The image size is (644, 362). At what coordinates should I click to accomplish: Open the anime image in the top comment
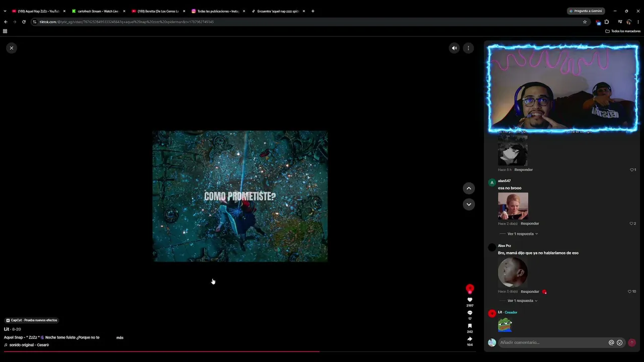[513, 150]
